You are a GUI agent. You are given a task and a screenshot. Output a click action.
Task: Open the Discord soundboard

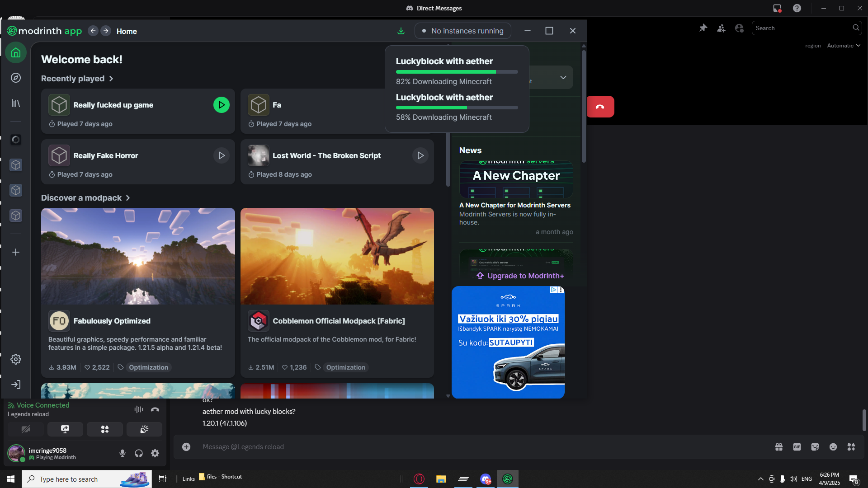(x=144, y=429)
